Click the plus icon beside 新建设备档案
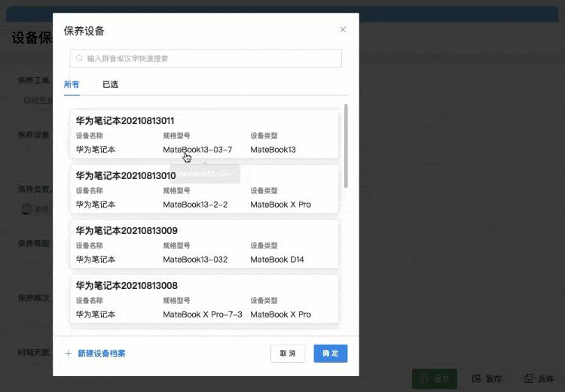The width and height of the screenshot is (565, 392). click(x=68, y=354)
